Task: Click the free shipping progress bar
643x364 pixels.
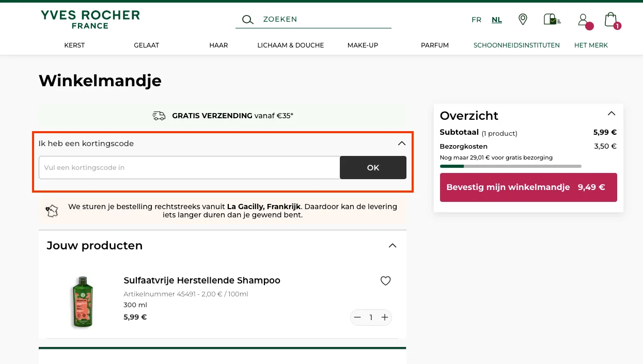Action: coord(510,166)
